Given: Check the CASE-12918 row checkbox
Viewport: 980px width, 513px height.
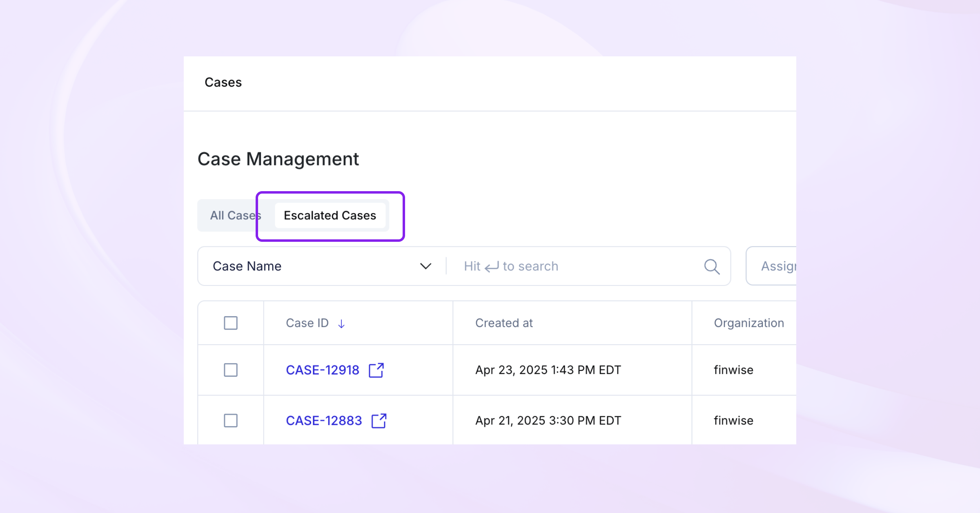Looking at the screenshot, I should click(x=231, y=370).
